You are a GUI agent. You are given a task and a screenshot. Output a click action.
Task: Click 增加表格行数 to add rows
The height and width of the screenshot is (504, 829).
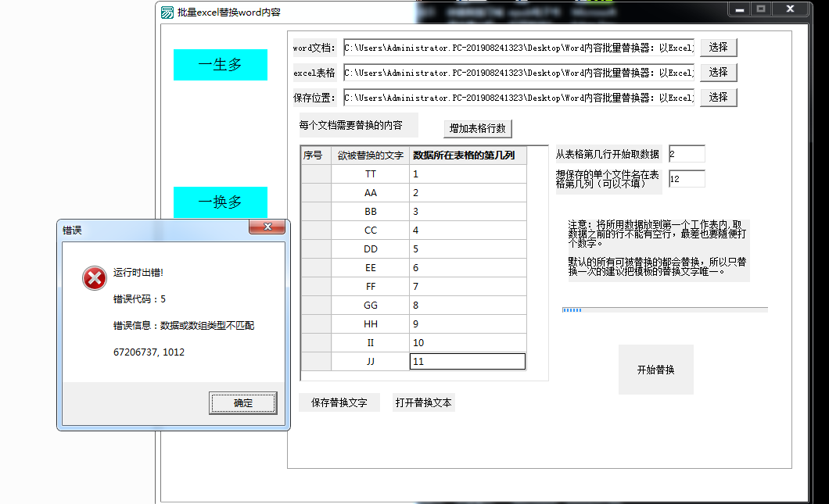click(x=477, y=129)
